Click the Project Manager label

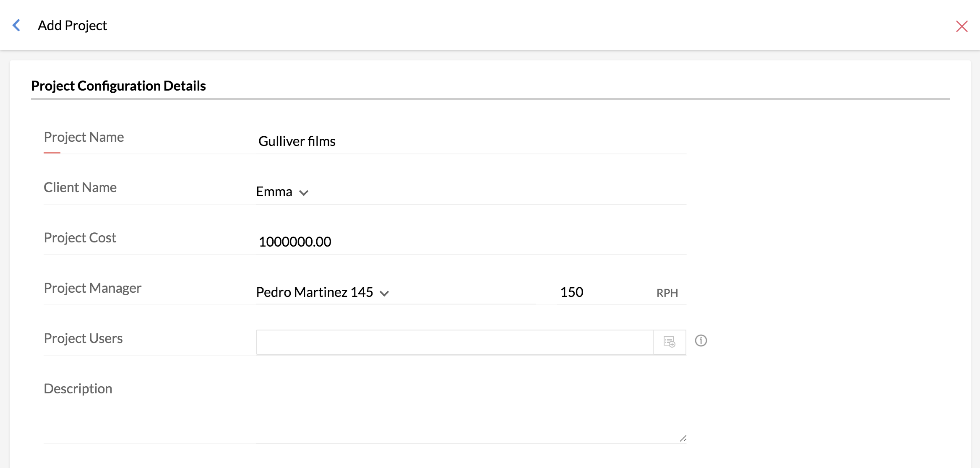click(92, 288)
